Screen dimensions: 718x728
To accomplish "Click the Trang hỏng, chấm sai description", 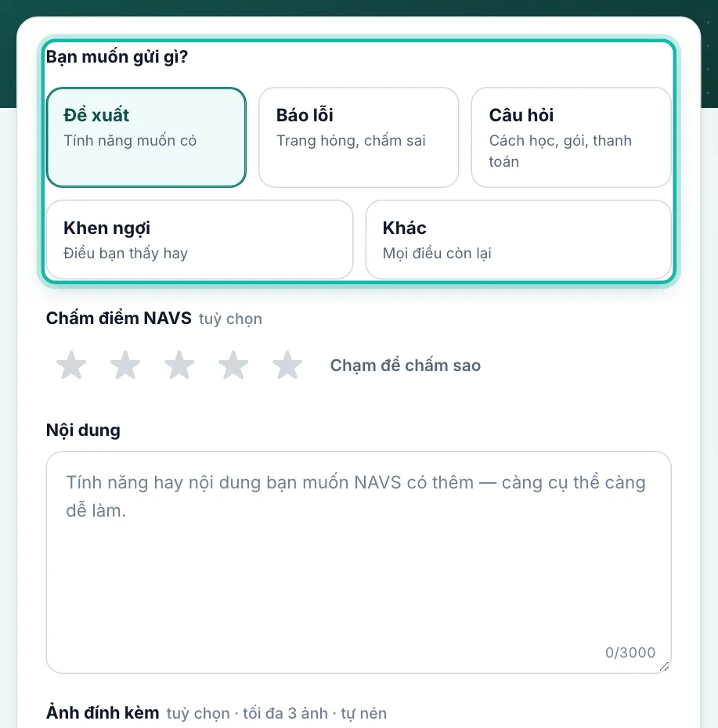I will click(351, 141).
